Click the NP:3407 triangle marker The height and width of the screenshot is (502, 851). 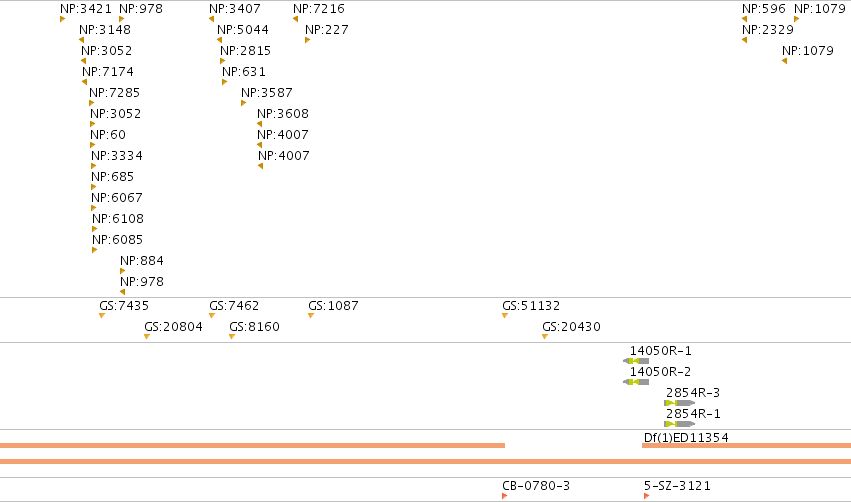211,20
